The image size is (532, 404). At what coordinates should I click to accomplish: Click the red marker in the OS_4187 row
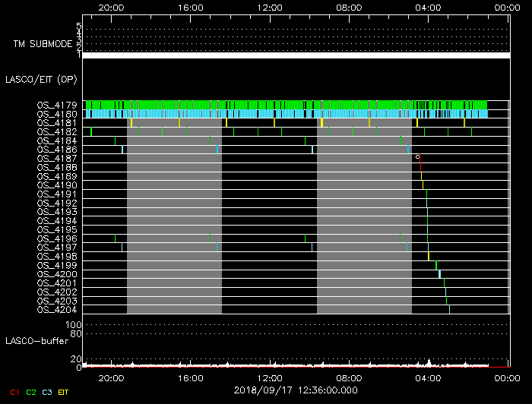(x=418, y=157)
